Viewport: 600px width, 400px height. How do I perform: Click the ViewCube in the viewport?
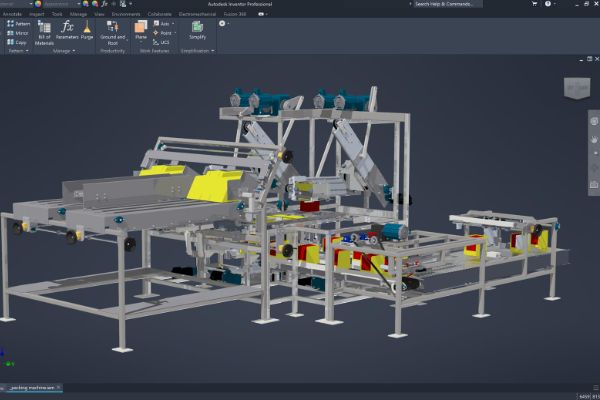tap(576, 89)
